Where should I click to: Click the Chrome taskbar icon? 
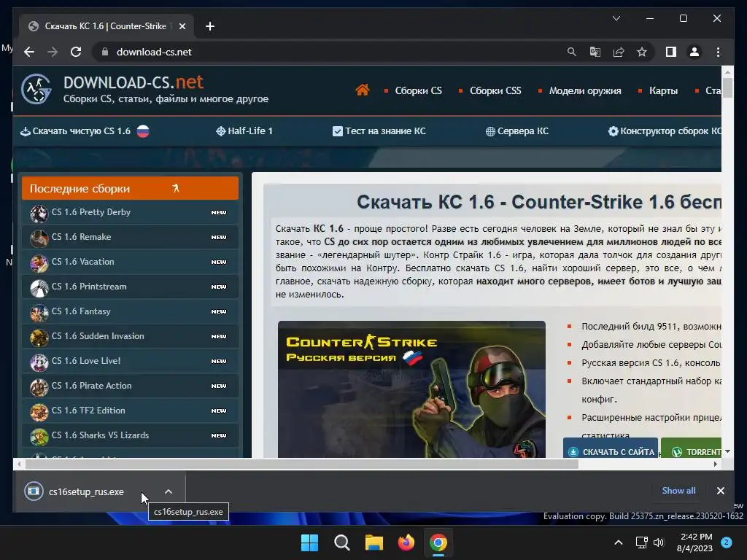click(438, 542)
